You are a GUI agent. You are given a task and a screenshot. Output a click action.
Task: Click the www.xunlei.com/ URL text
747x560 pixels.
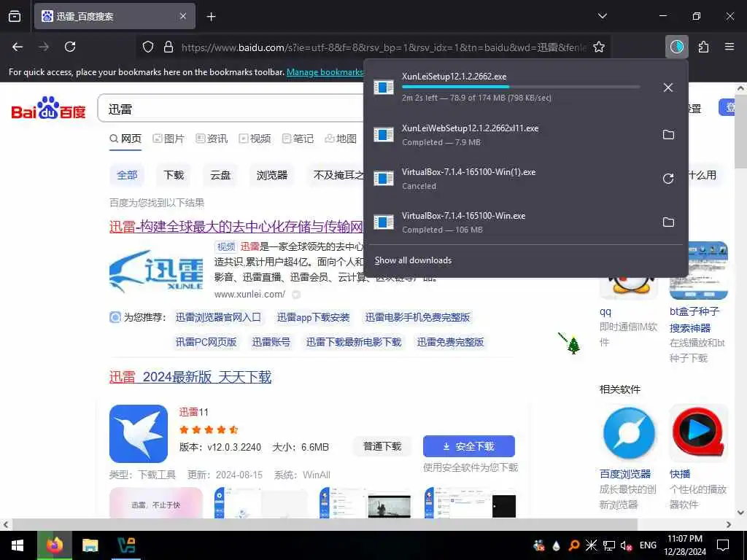[x=249, y=295]
